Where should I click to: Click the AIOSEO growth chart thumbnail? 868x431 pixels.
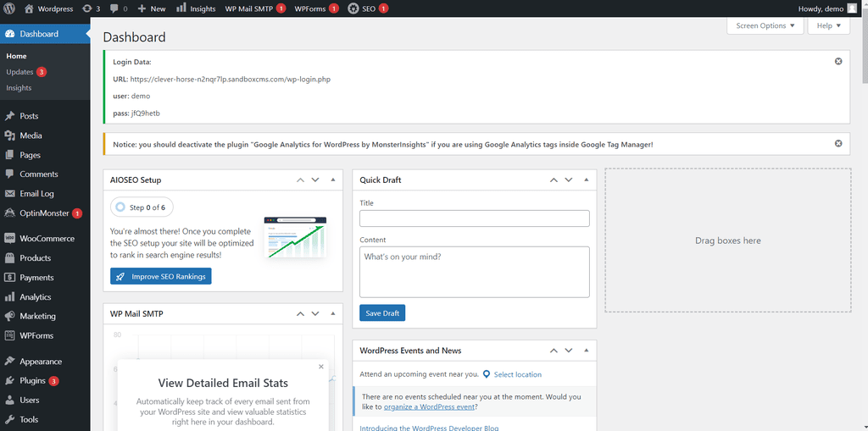point(295,237)
